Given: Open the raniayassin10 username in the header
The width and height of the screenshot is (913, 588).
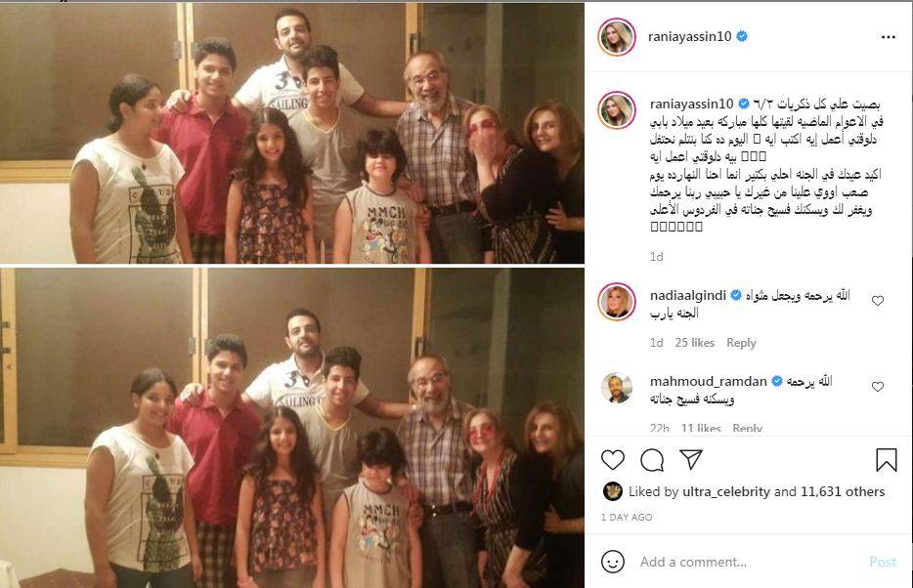Looking at the screenshot, I should (x=689, y=36).
